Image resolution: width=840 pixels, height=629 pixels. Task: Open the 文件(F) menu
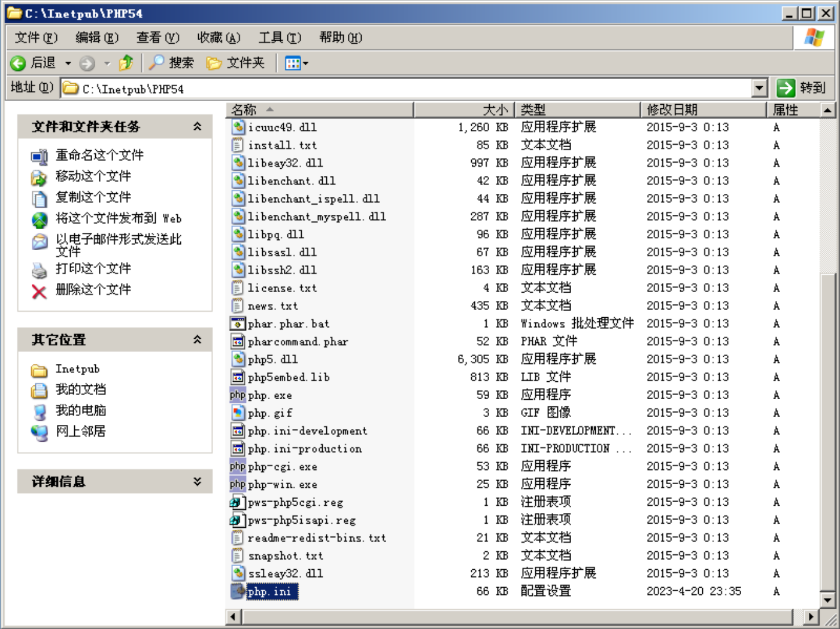[x=36, y=38]
